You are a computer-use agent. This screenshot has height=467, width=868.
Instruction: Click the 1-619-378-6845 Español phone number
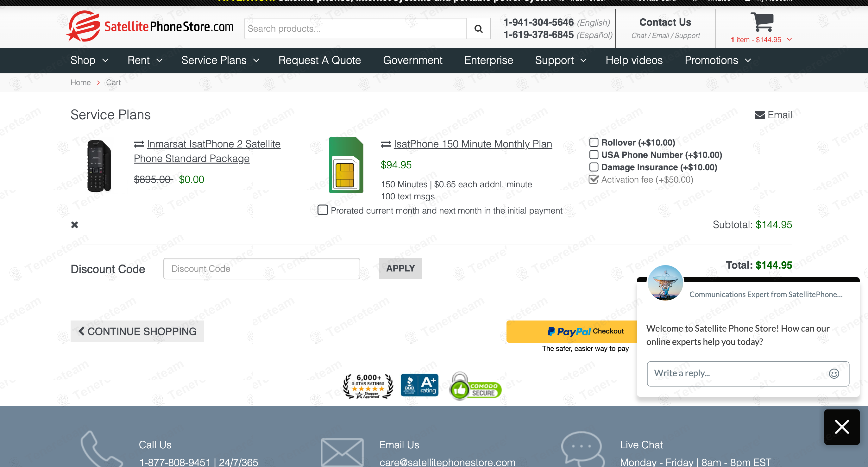[538, 35]
